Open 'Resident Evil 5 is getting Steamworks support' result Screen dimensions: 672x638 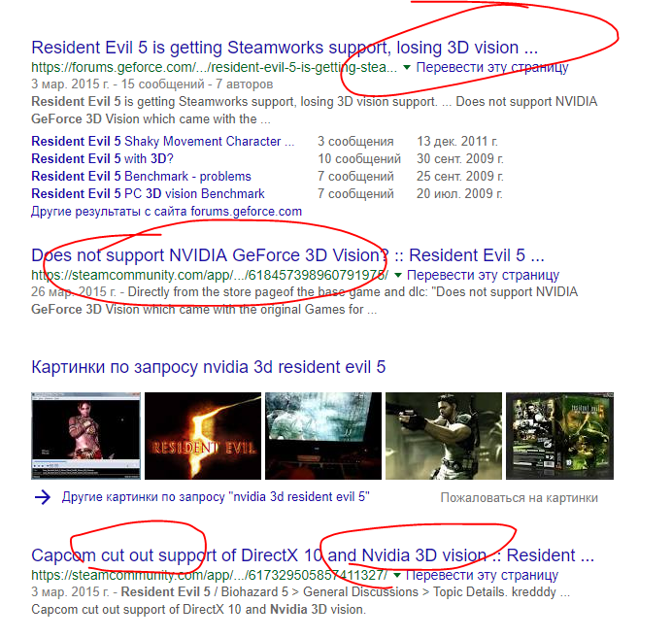(x=285, y=48)
